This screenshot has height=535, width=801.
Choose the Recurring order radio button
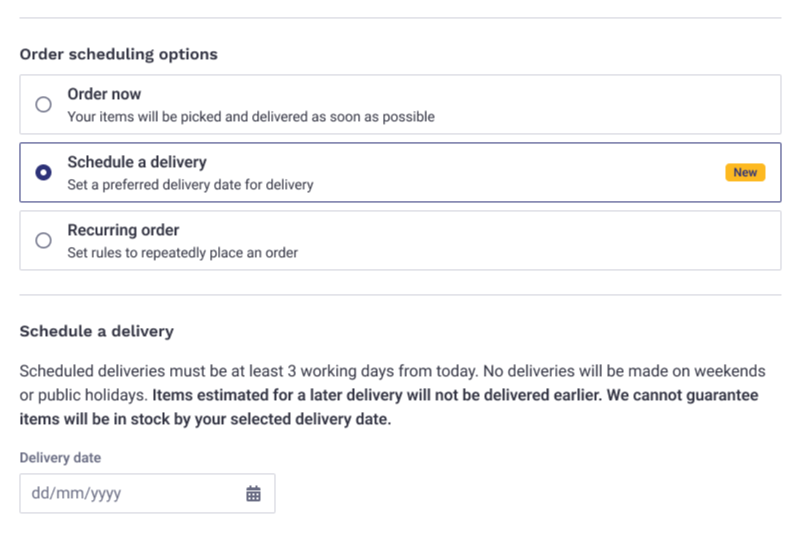point(43,240)
